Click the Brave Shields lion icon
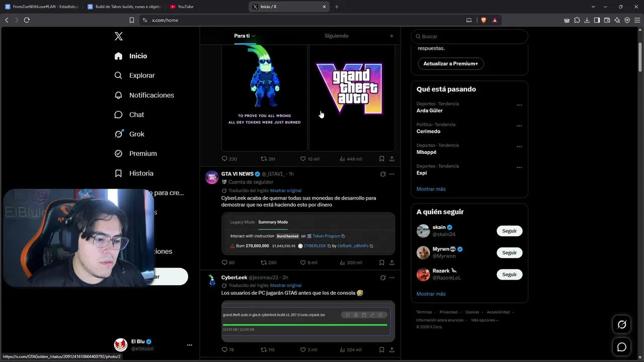Image resolution: width=644 pixels, height=362 pixels. (x=484, y=20)
